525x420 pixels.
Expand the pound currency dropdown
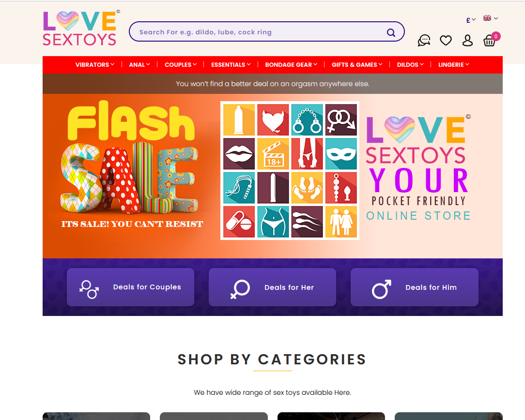471,20
